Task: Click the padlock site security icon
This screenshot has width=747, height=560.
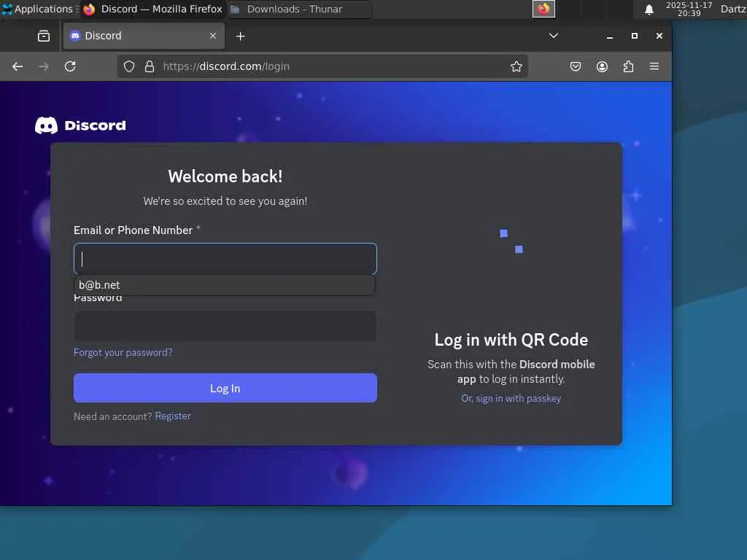Action: [x=150, y=66]
